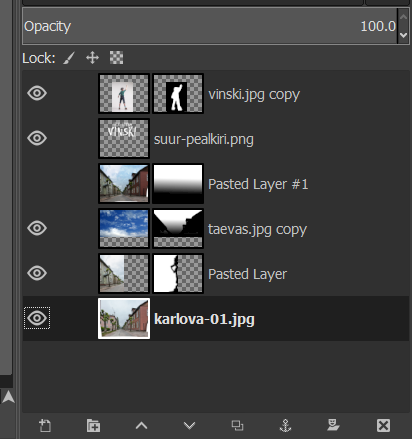Delete the selected layer
This screenshot has width=412, height=439.
click(383, 426)
